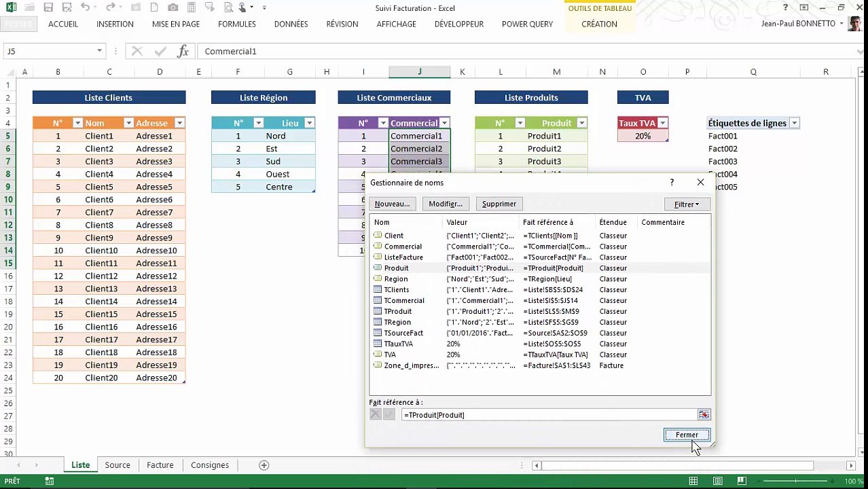Click the Étendue column header

[616, 222]
